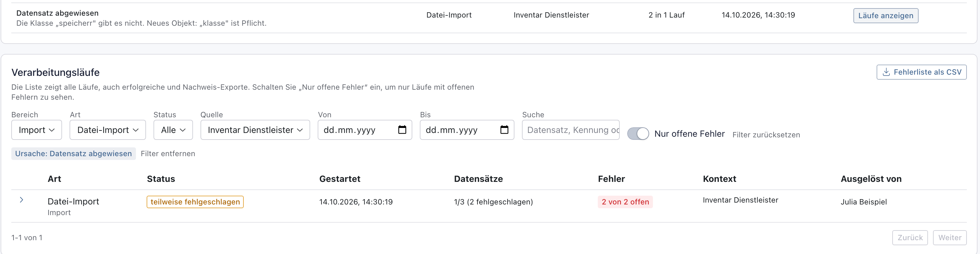Open the calendar picker in the Bis field
The image size is (980, 254).
click(x=504, y=130)
